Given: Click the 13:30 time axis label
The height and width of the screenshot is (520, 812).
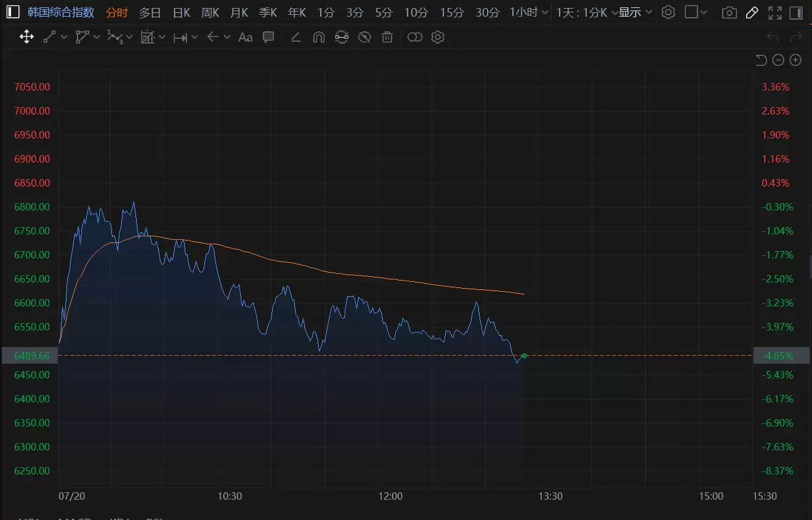Looking at the screenshot, I should (550, 496).
